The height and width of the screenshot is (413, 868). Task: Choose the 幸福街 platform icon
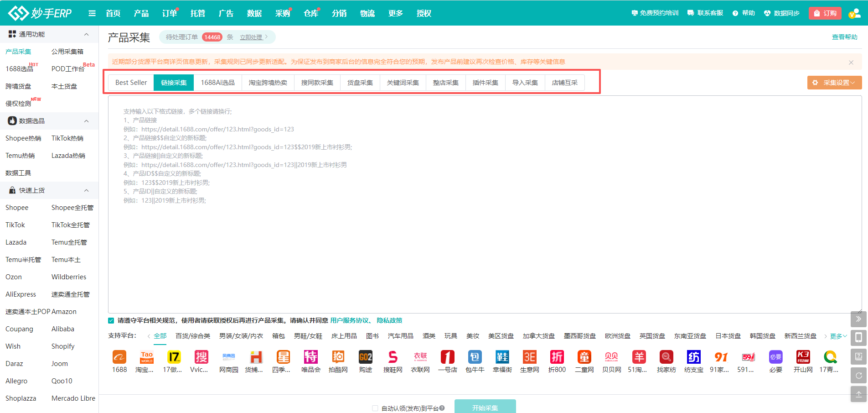click(502, 356)
